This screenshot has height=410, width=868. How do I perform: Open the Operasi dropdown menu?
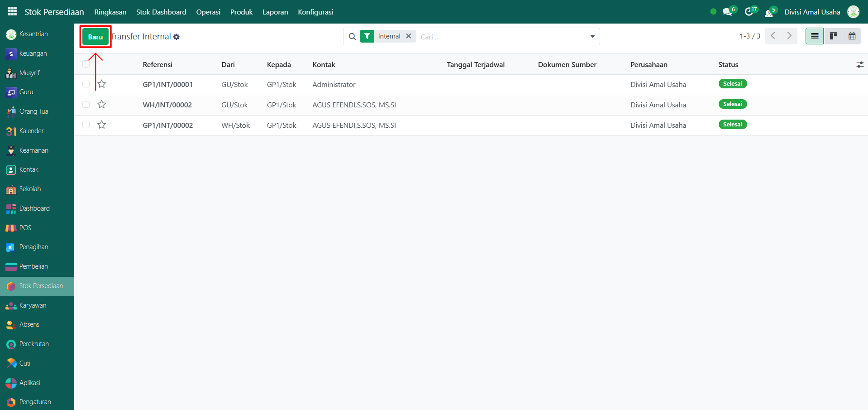click(208, 12)
